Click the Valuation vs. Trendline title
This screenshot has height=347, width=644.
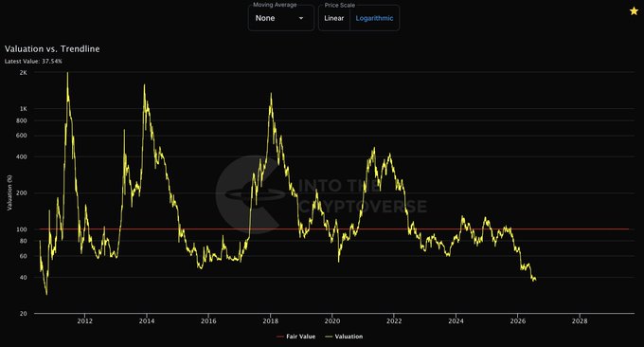(x=52, y=49)
